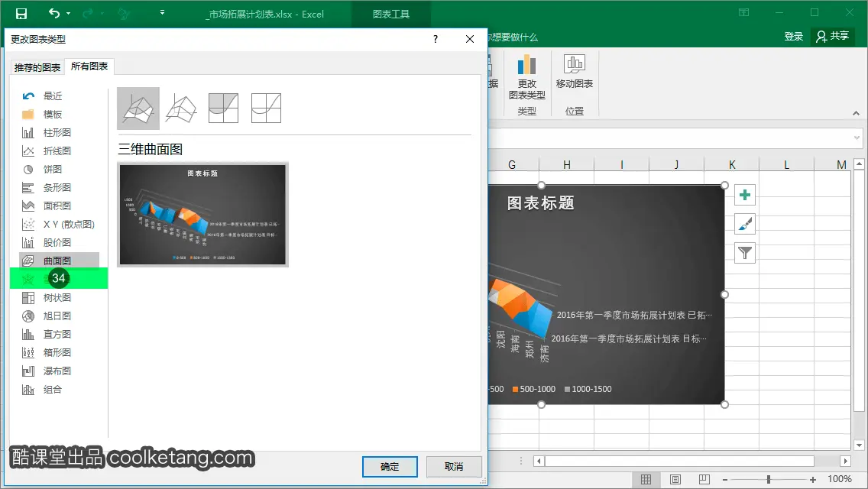Select the 股价图 stock chart category
The image size is (868, 489).
click(x=57, y=242)
